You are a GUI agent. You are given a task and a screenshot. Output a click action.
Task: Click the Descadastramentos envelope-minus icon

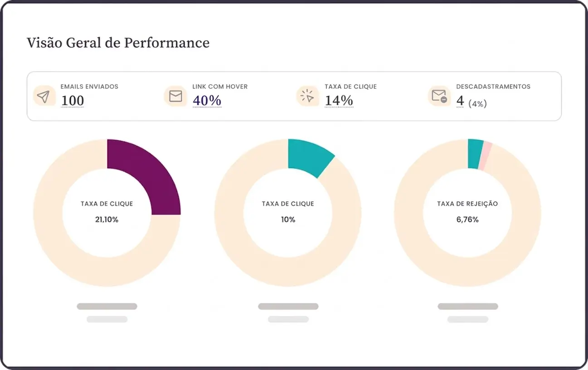(x=438, y=95)
